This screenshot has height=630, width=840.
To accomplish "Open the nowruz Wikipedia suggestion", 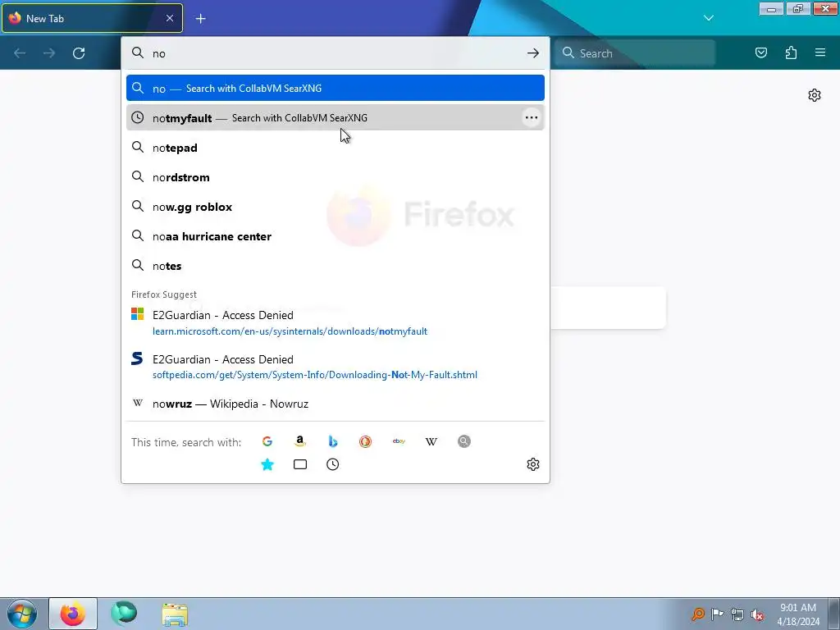I will [336, 404].
